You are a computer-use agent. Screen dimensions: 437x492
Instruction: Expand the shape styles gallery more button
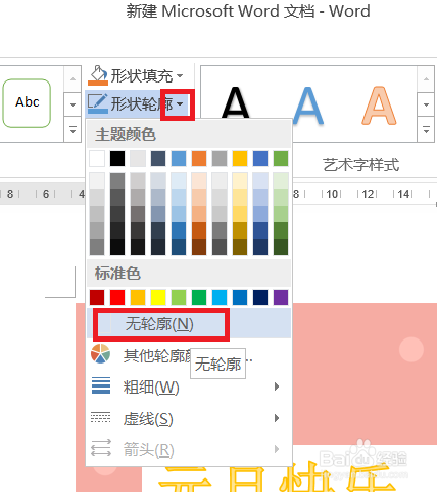[73, 130]
